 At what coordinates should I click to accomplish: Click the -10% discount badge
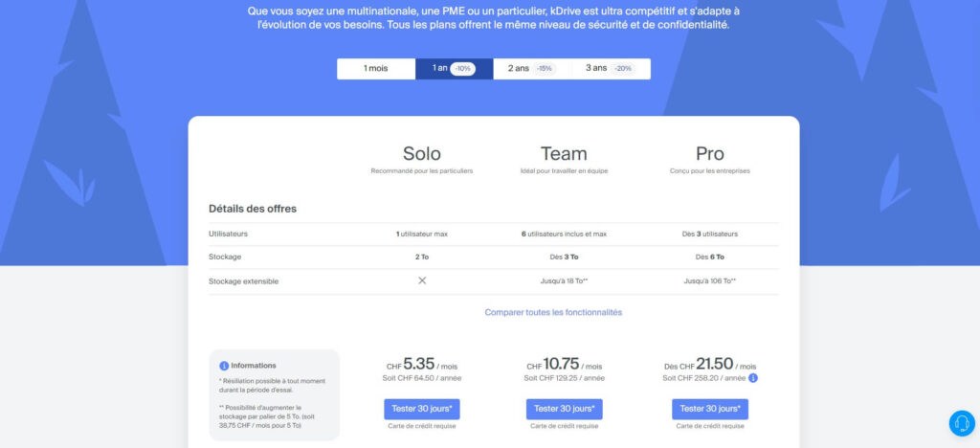463,69
